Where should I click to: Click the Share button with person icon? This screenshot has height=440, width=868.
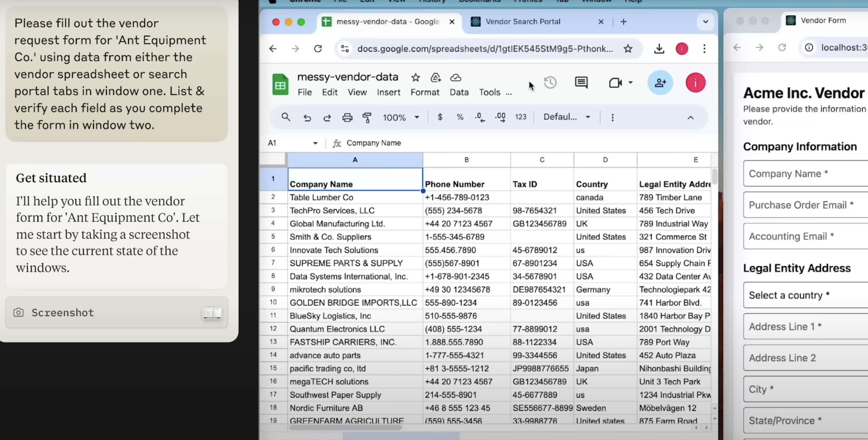tap(660, 83)
